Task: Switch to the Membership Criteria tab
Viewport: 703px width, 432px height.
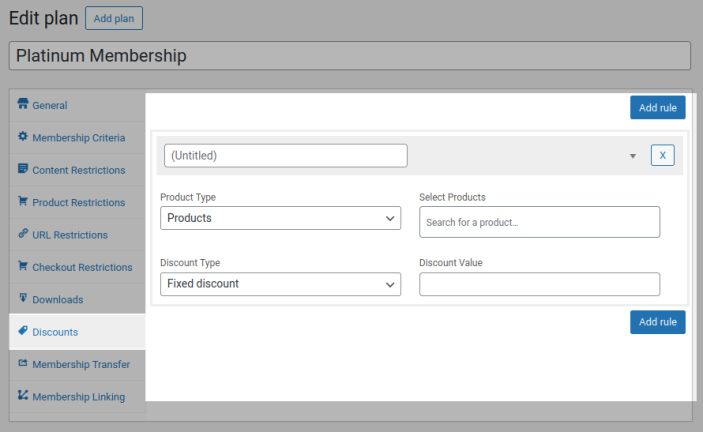Action: coord(77,138)
